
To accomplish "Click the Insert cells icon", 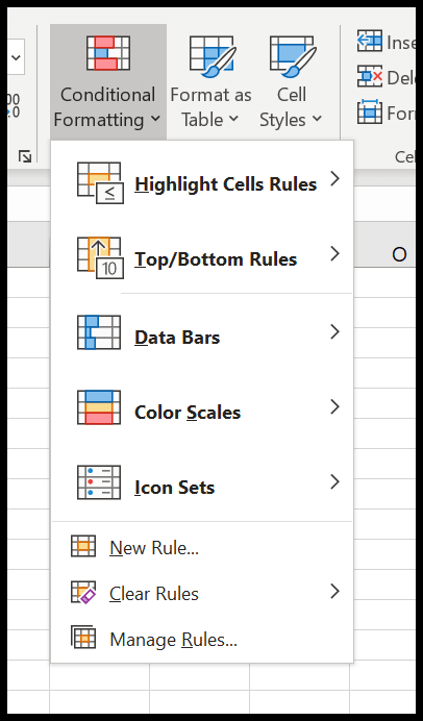I will [x=370, y=41].
